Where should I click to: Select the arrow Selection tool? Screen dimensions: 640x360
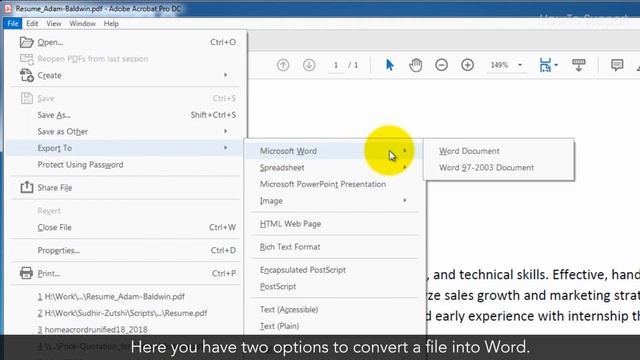coord(389,65)
